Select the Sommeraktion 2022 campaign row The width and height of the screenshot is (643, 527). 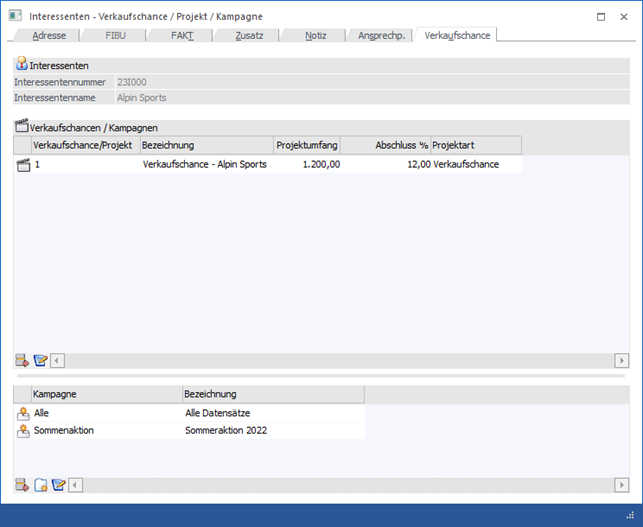click(x=226, y=431)
